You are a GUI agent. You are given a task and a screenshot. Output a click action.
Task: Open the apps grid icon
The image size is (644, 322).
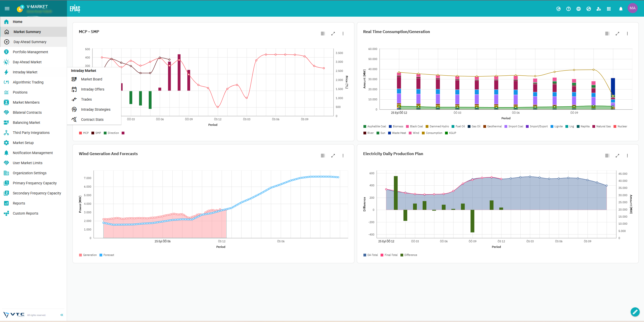(x=609, y=9)
